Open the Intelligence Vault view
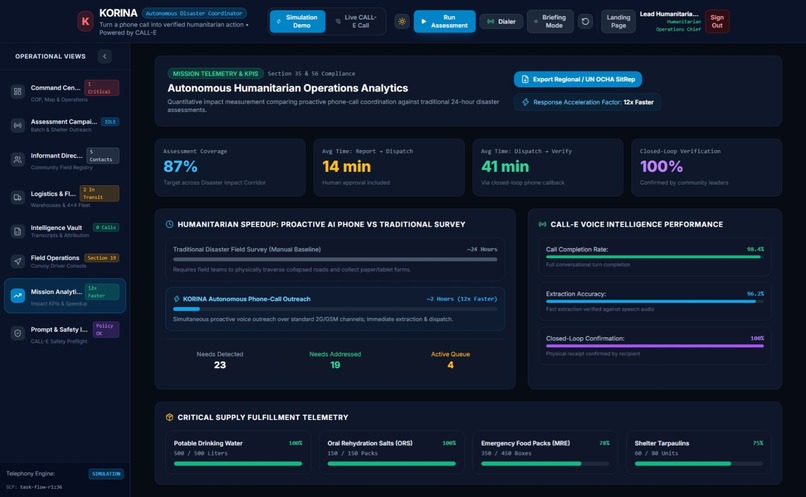The width and height of the screenshot is (806, 497). pos(65,231)
